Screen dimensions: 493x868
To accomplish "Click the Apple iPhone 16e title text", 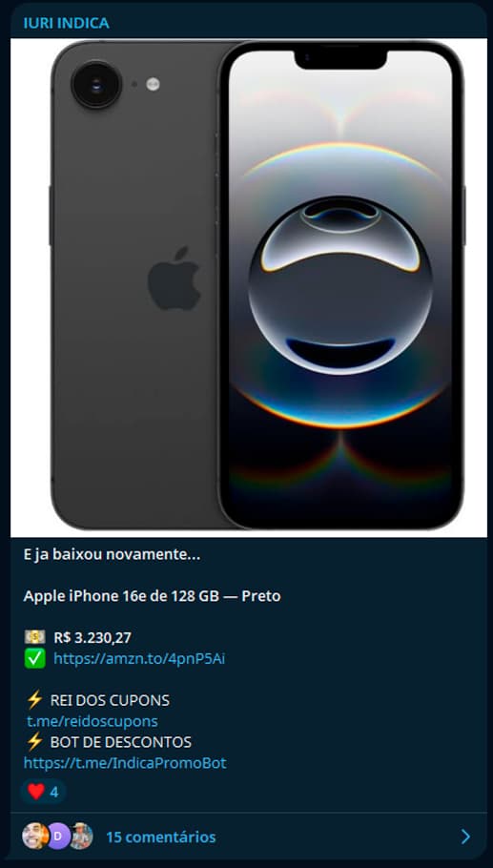I will tap(152, 595).
